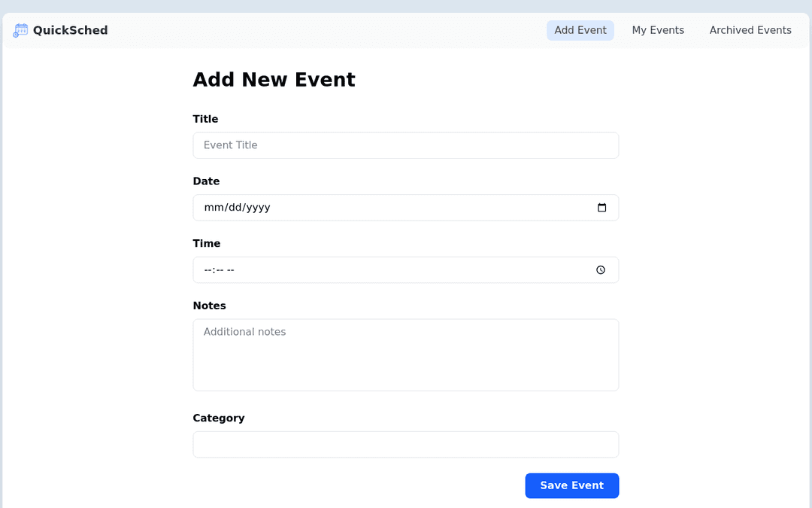Click the QuickSched calendar logo icon

[20, 30]
